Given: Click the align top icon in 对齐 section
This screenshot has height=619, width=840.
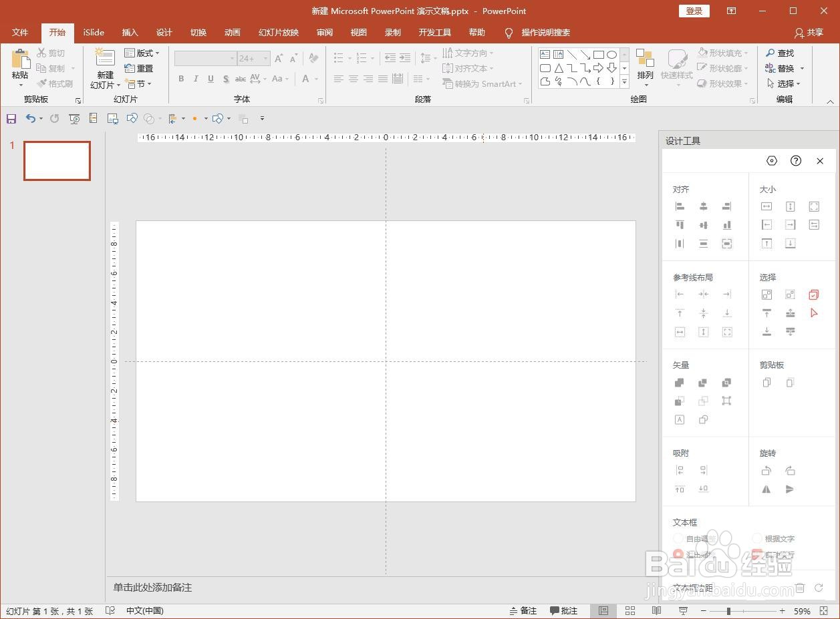Looking at the screenshot, I should click(680, 225).
